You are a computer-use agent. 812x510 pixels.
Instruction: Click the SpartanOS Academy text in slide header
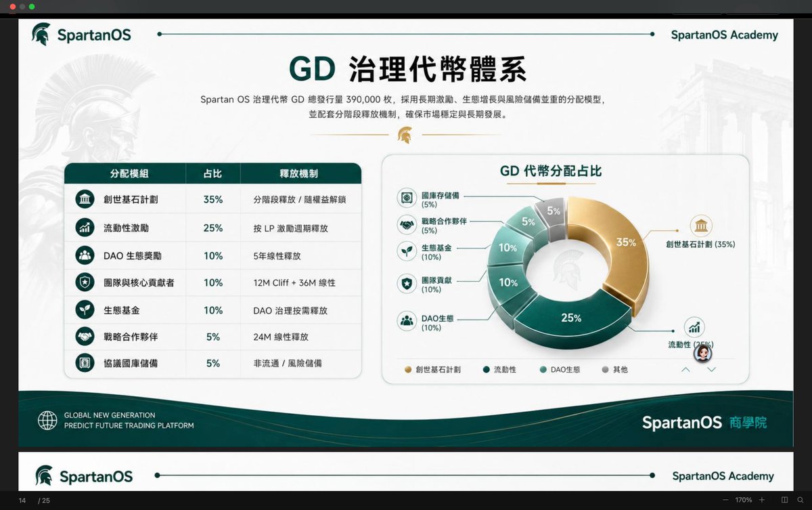[x=725, y=35]
